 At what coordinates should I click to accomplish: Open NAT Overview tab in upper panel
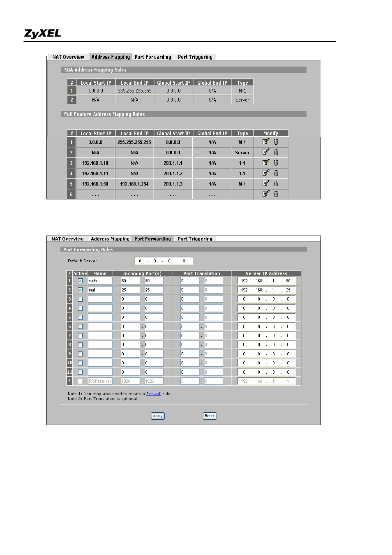click(68, 57)
